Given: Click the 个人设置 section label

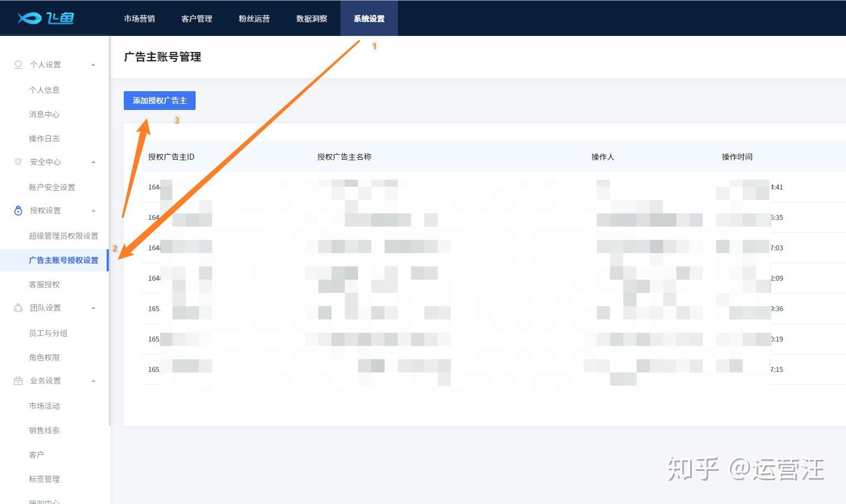Looking at the screenshot, I should pyautogui.click(x=45, y=65).
